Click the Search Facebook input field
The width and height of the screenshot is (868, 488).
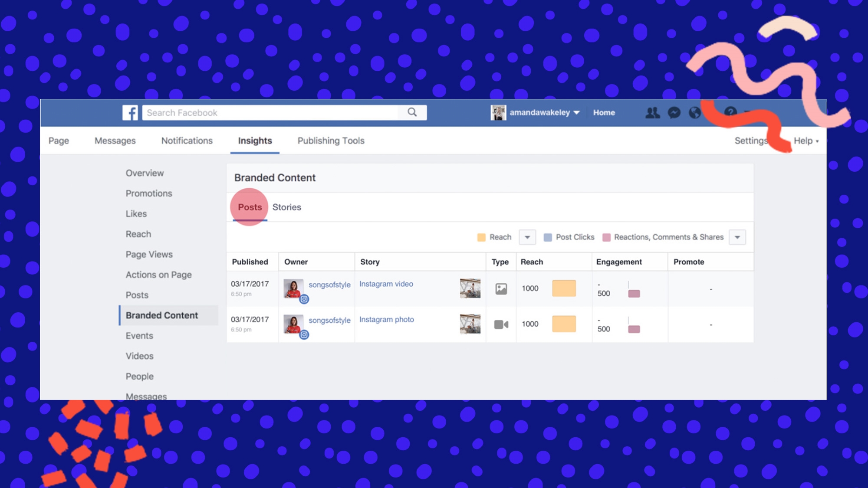pyautogui.click(x=269, y=113)
